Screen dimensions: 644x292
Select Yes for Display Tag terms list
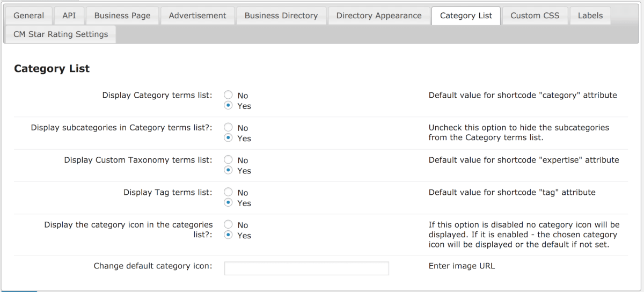228,203
